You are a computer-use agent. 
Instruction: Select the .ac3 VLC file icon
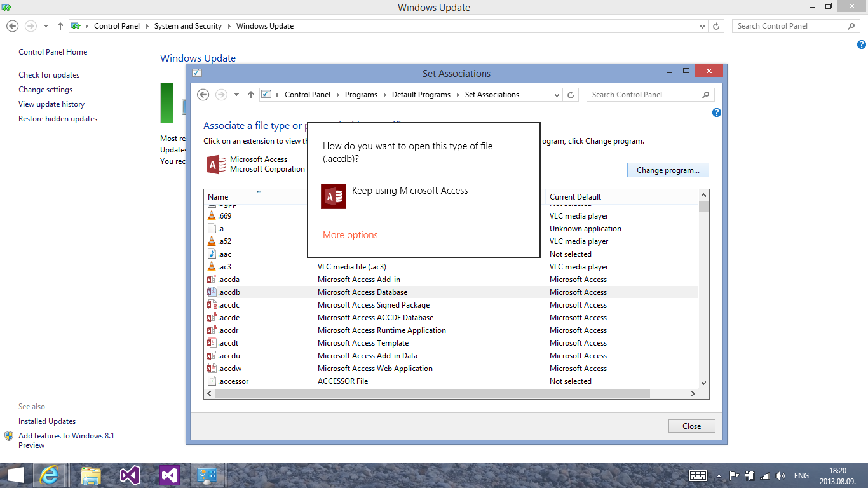point(212,267)
